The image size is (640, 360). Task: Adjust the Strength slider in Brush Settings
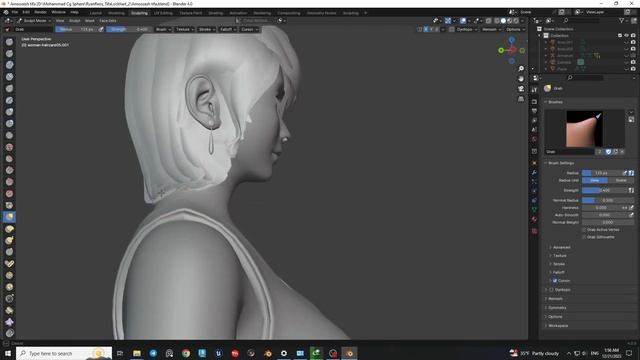[x=605, y=190]
